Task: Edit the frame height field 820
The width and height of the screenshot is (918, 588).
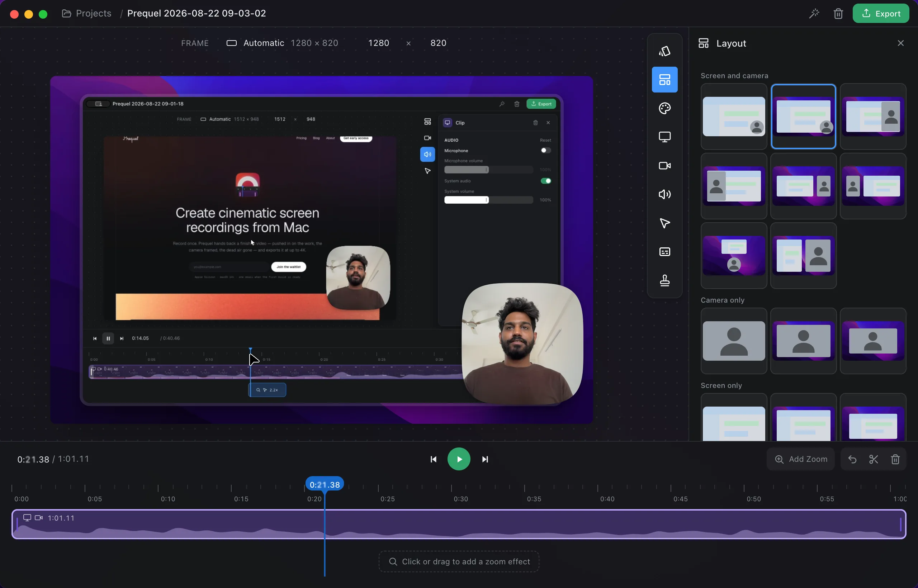Action: click(438, 43)
